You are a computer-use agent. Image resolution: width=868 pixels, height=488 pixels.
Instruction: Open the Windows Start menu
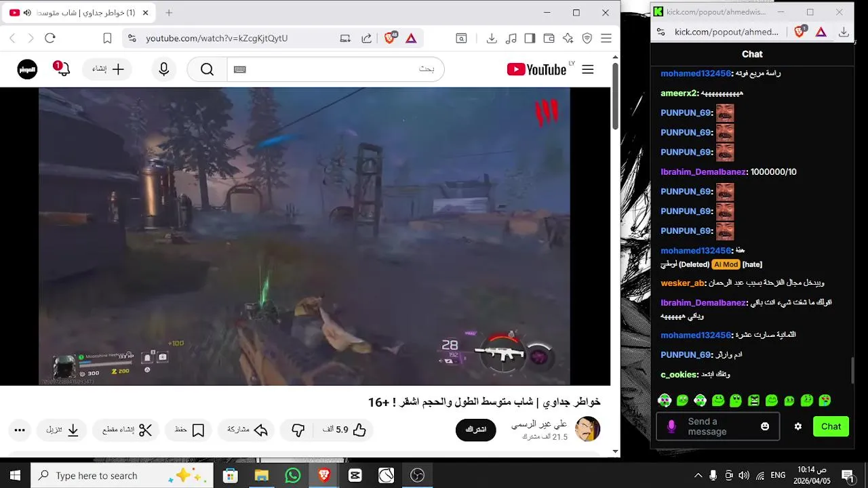pyautogui.click(x=15, y=475)
